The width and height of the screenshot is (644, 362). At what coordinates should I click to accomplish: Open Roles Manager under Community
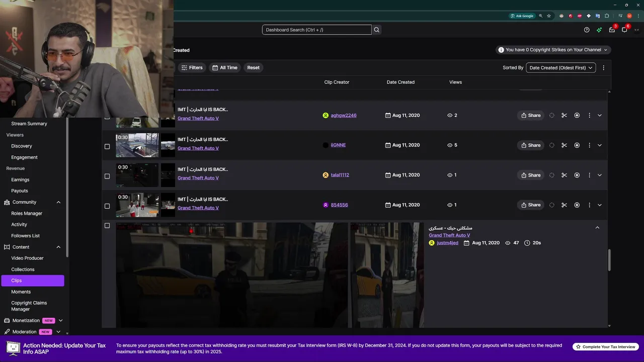click(27, 213)
